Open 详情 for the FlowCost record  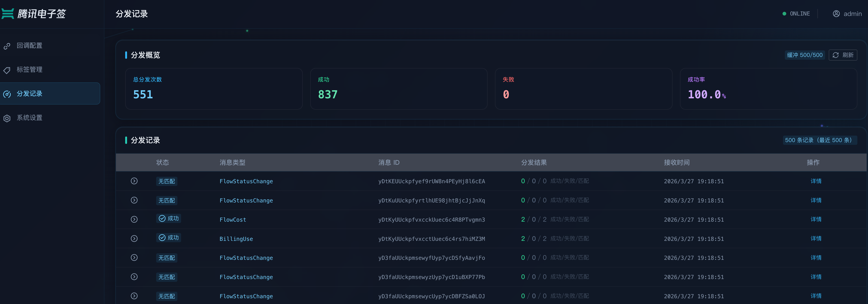tap(816, 219)
